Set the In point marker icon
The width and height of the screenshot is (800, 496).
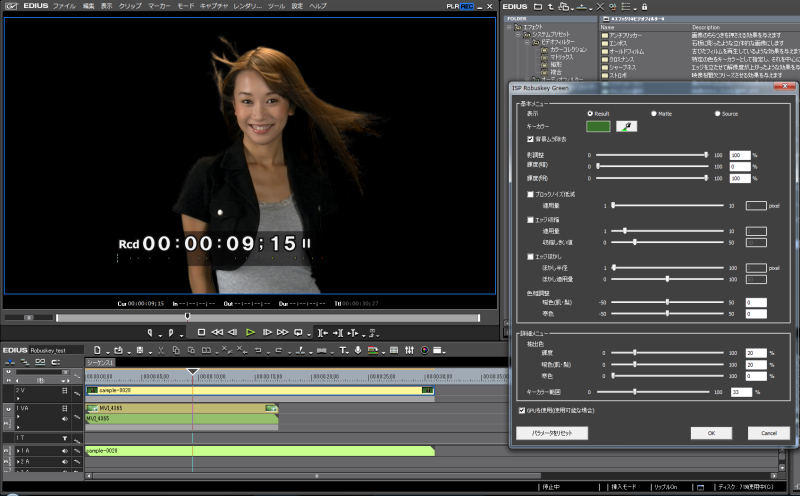[150, 333]
